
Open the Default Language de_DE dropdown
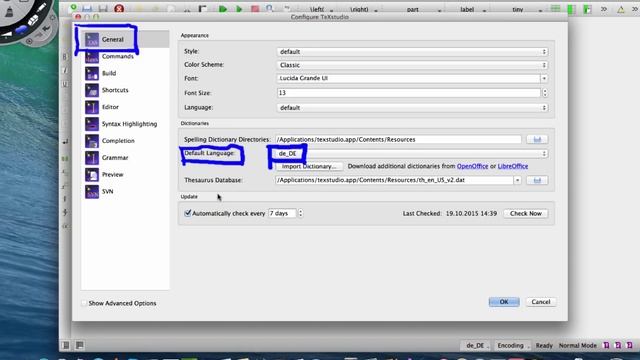(x=412, y=153)
